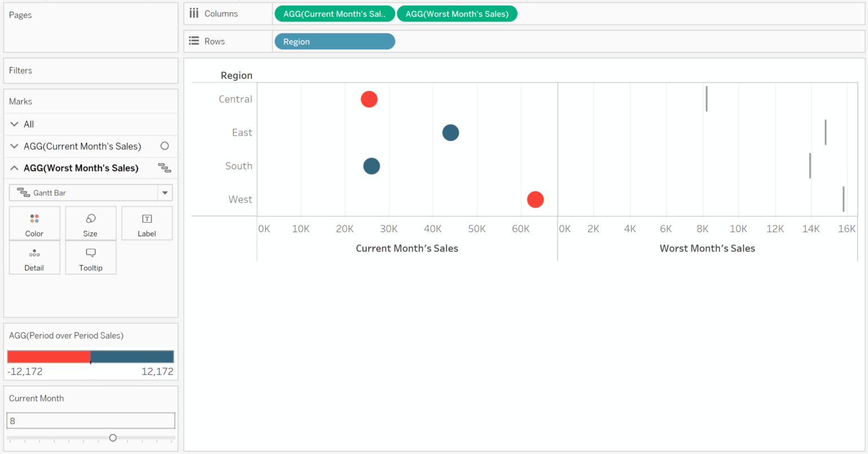Viewport: 868px width, 454px height.
Task: Select the Region pill on Rows
Action: point(335,41)
